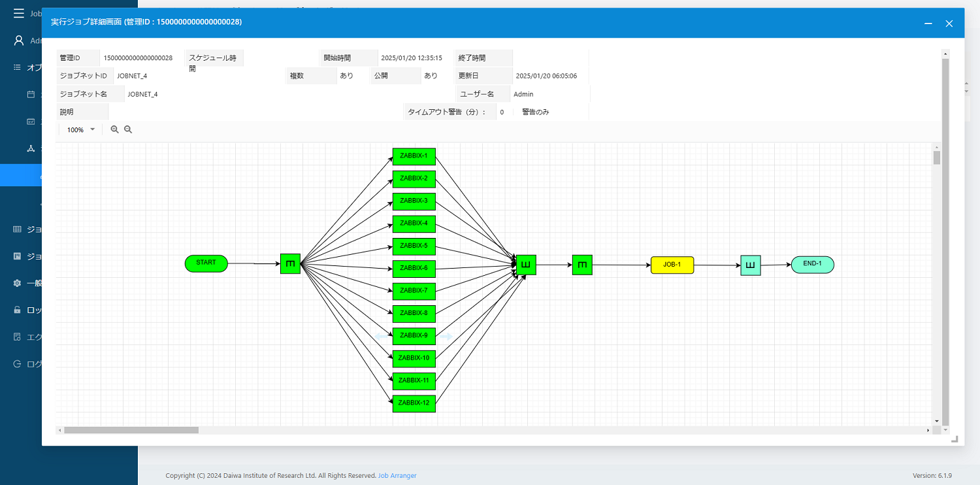This screenshot has width=980, height=485.
Task: Click the horizontal scrollbar of the flow canvas
Action: coord(131,430)
